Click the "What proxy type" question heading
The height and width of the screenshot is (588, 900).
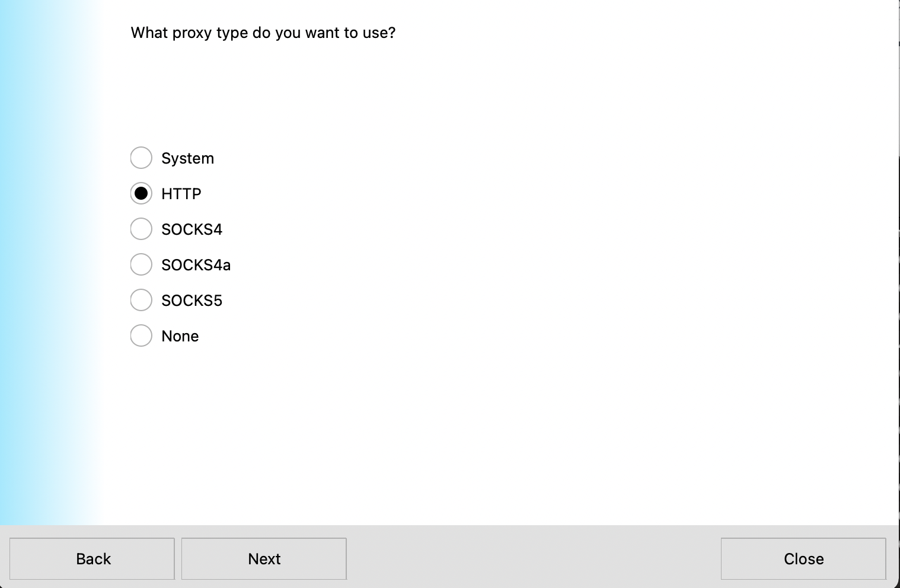263,33
